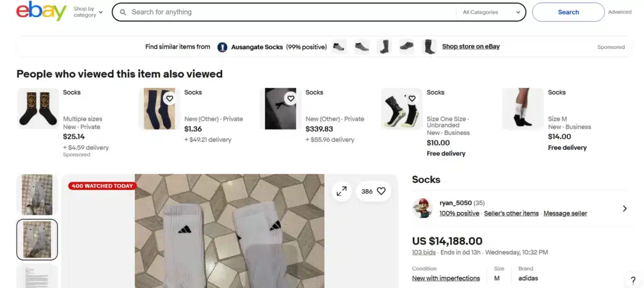Viewport: 644px width, 288px height.
Task: Click the People who viewed heading
Action: tap(120, 74)
